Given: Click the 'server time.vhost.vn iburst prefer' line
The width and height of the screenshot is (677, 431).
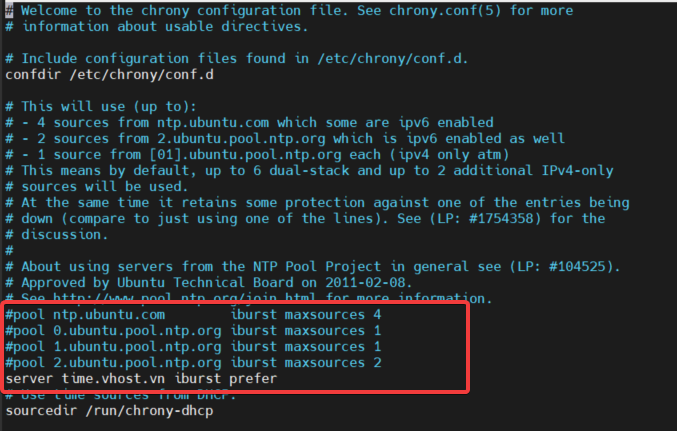Looking at the screenshot, I should (141, 379).
